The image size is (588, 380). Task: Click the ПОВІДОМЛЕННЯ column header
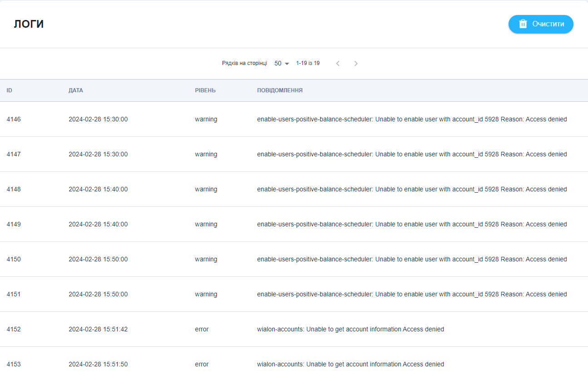tap(280, 90)
